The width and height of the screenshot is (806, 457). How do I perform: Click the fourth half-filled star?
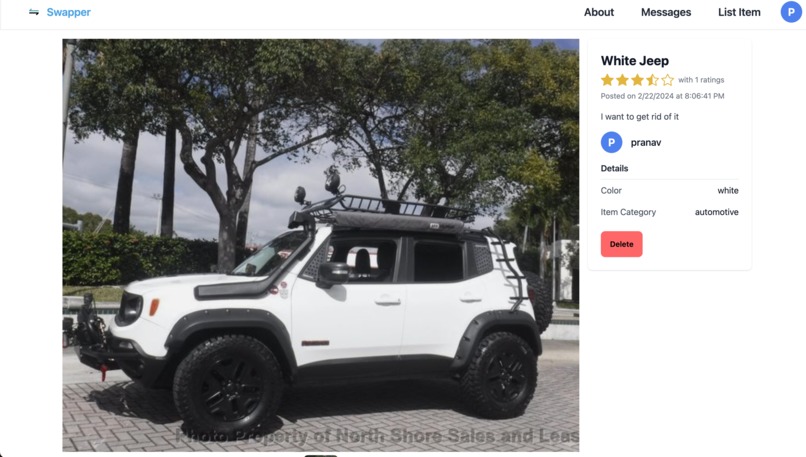pyautogui.click(x=652, y=80)
